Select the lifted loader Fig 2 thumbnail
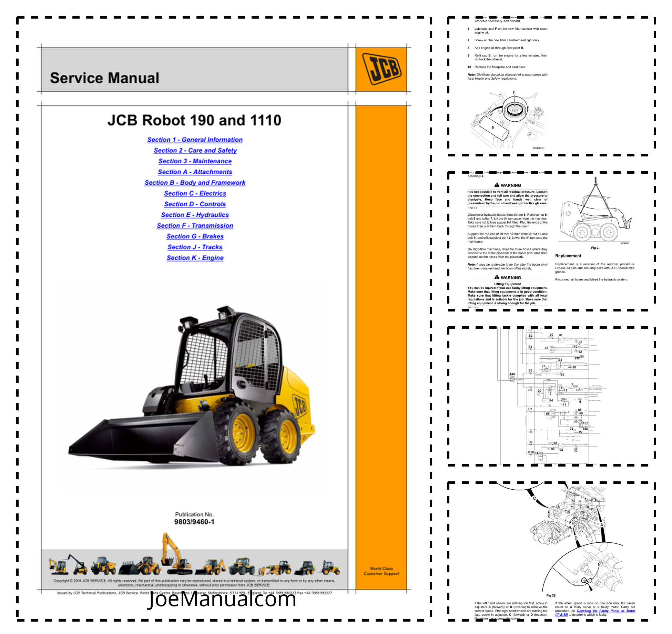Viewport: 672px width, 634px height. (551, 241)
